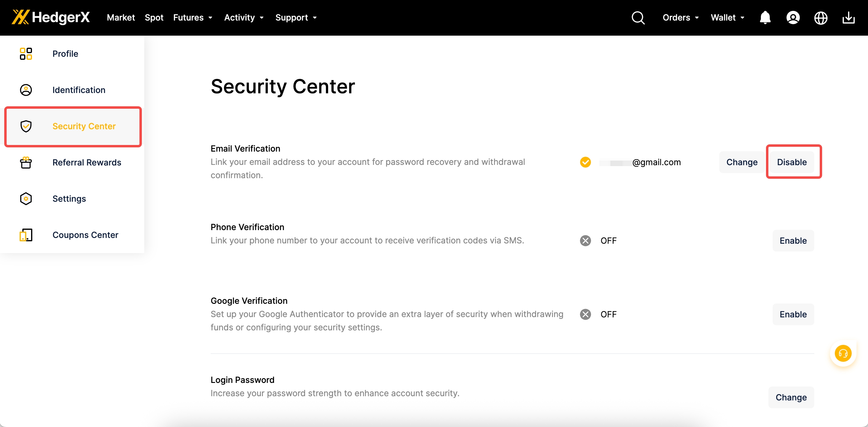Expand the Futures dropdown

click(192, 18)
